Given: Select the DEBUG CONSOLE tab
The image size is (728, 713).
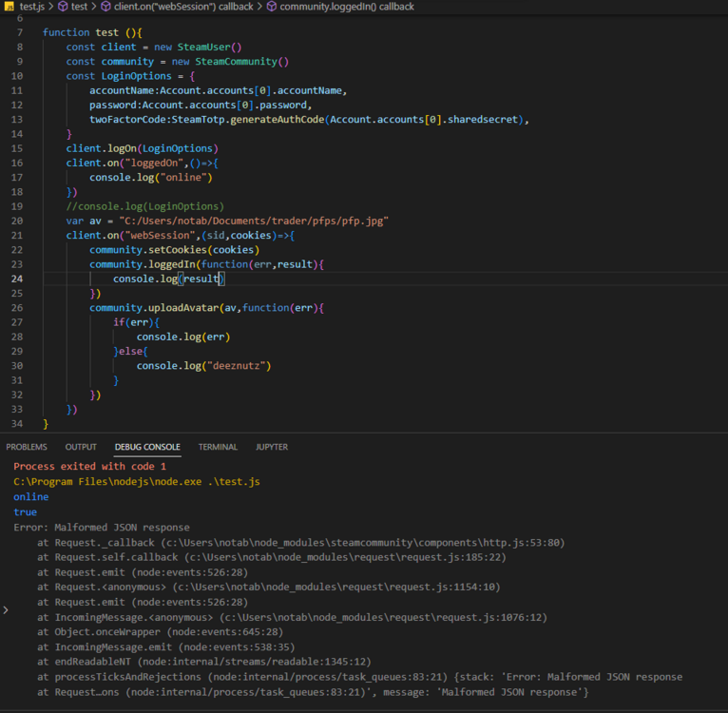Looking at the screenshot, I should pyautogui.click(x=147, y=447).
